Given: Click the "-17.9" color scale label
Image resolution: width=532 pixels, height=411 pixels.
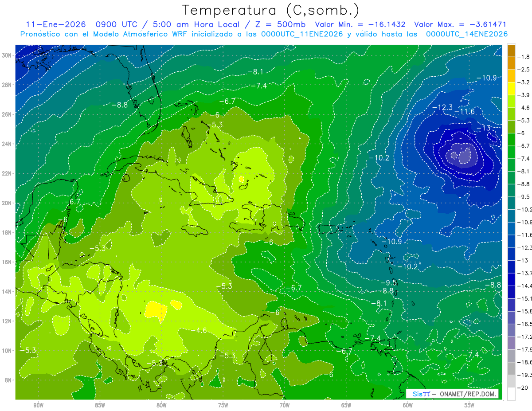Looking at the screenshot, I should 525,349.
